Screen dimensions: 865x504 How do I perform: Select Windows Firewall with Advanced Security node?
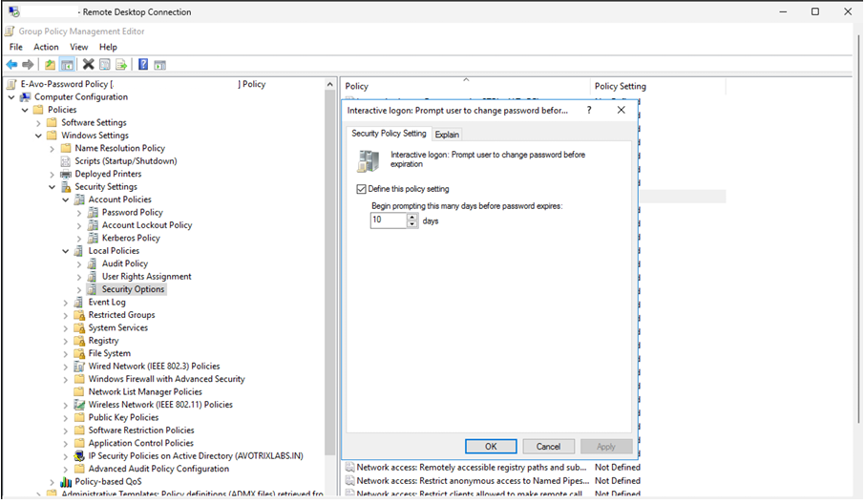166,379
